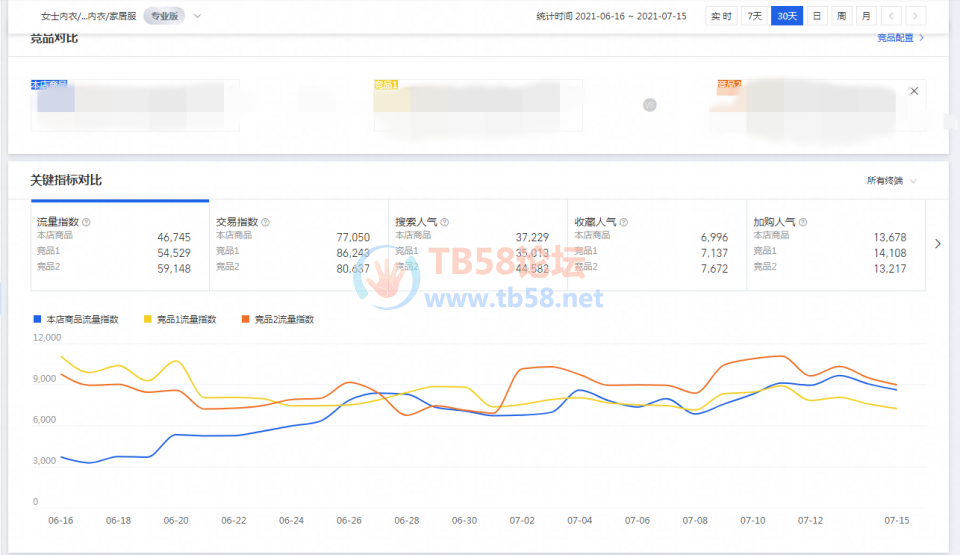
Task: Open help icon next to 收藏人气
Action: pyautogui.click(x=624, y=222)
